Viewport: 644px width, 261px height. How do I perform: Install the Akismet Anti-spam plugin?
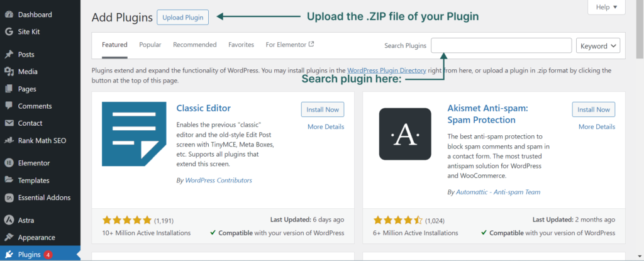594,109
